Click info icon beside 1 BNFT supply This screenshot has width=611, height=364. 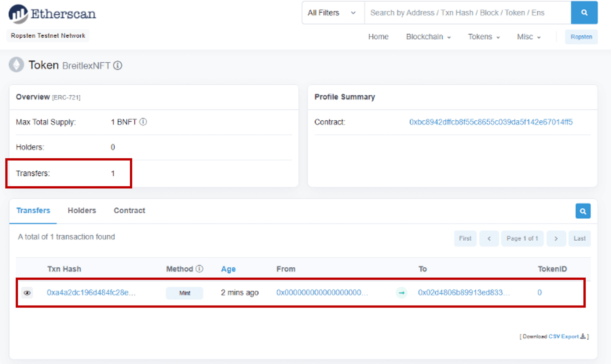(x=143, y=122)
